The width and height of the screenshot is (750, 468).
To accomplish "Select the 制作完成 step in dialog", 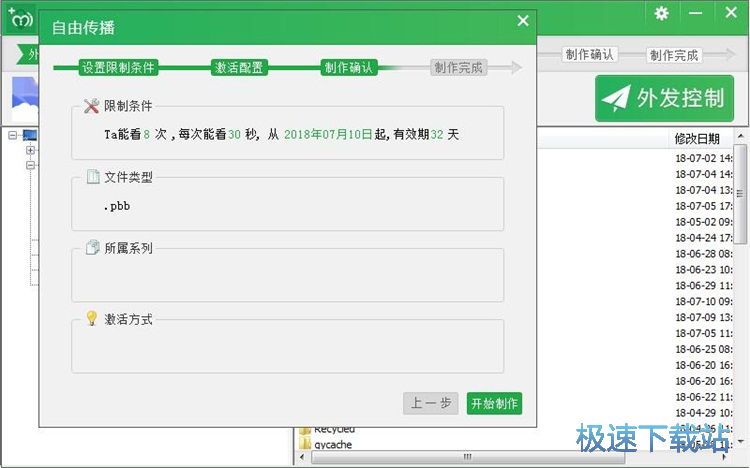I will pos(458,67).
